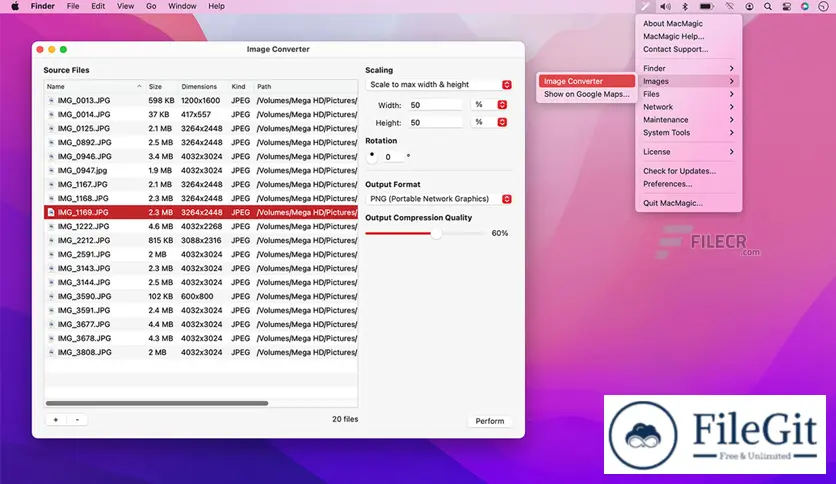Open the Scale to max width & height dropdown
Viewport: 836px width, 484px height.
(x=439, y=85)
